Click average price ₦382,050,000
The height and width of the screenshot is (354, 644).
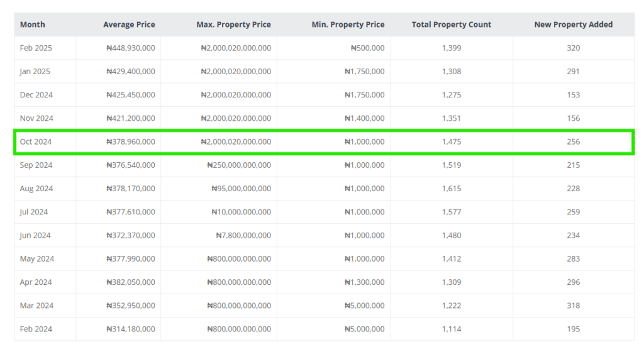(131, 282)
